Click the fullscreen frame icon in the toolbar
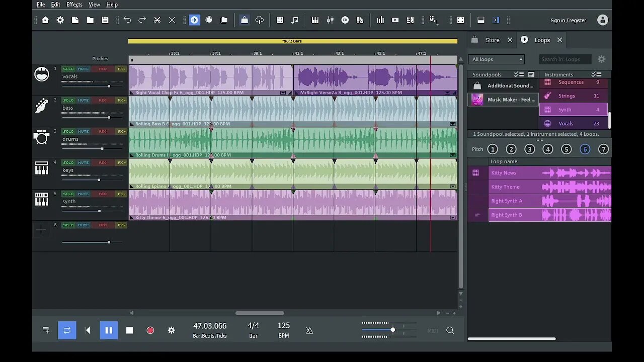 tap(460, 20)
